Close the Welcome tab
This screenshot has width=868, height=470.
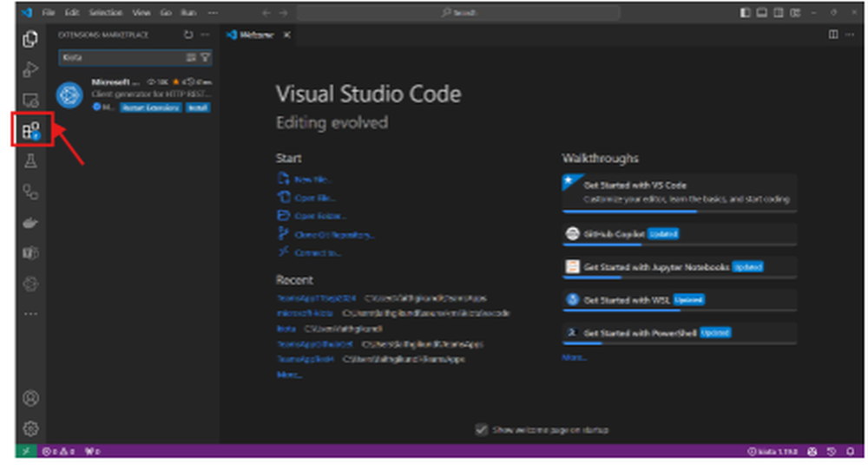pyautogui.click(x=287, y=35)
